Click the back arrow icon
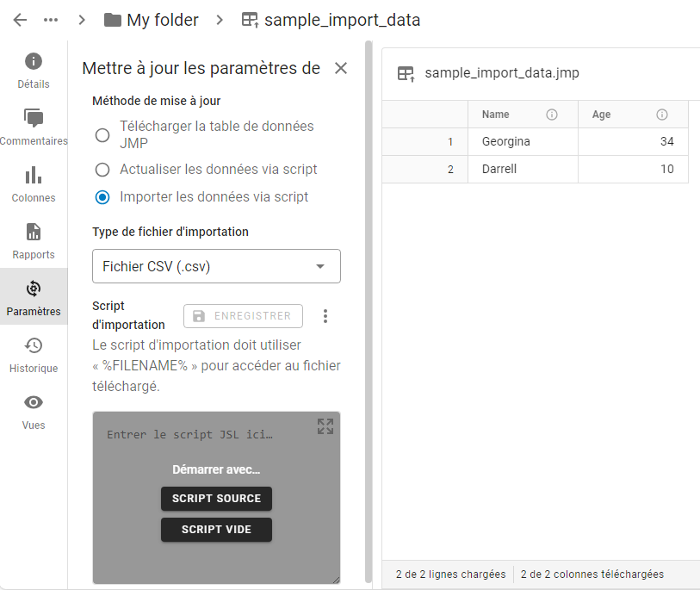The height and width of the screenshot is (590, 700). point(20,20)
